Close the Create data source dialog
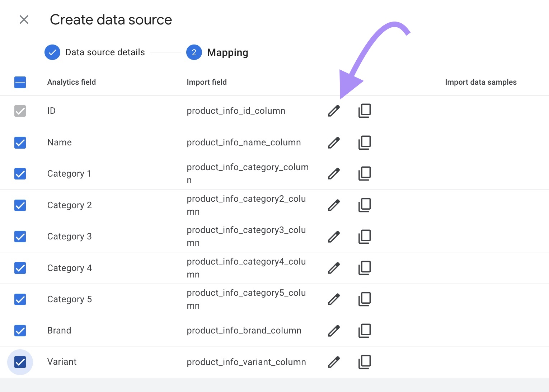This screenshot has height=392, width=549. [x=24, y=20]
